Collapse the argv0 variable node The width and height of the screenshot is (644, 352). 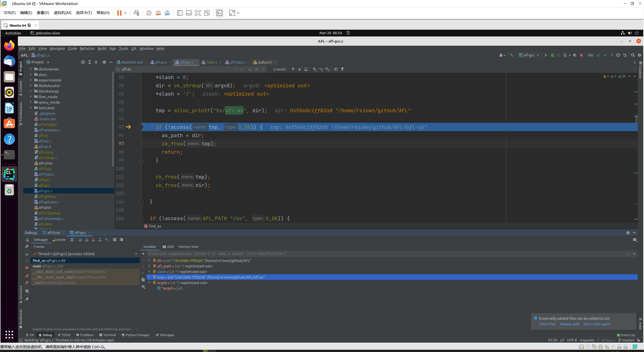point(149,283)
